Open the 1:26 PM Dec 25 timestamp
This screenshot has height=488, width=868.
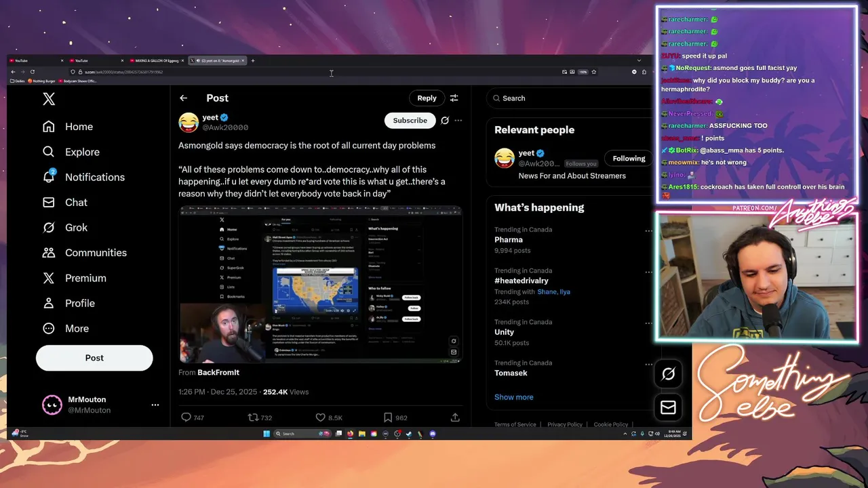(x=217, y=392)
